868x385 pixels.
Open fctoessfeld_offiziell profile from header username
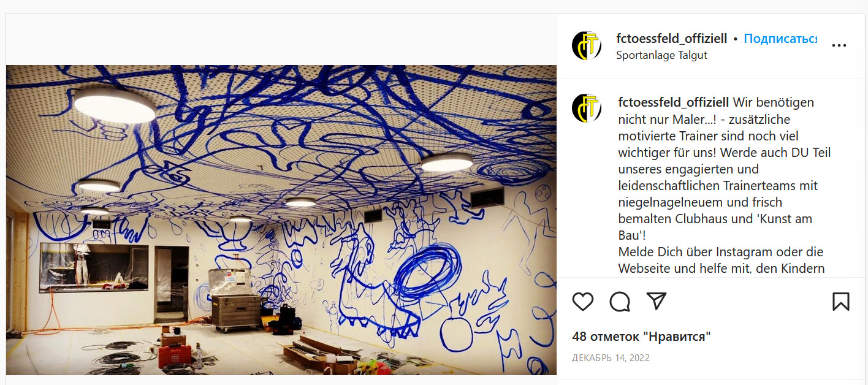pos(672,39)
